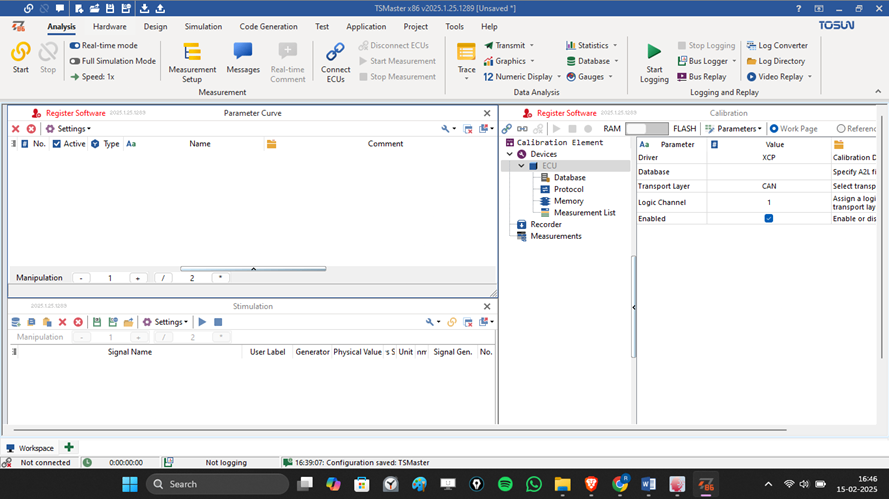
Task: Click Register Software in Calibration panel
Action: tap(566, 113)
